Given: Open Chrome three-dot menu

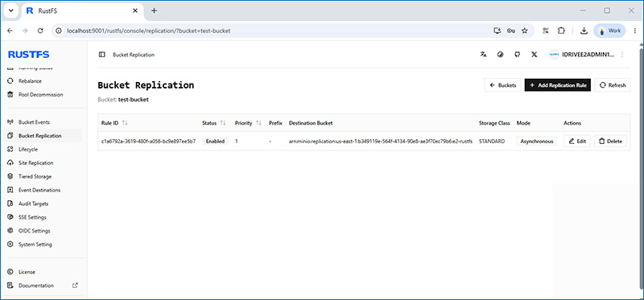Looking at the screenshot, I should point(635,31).
